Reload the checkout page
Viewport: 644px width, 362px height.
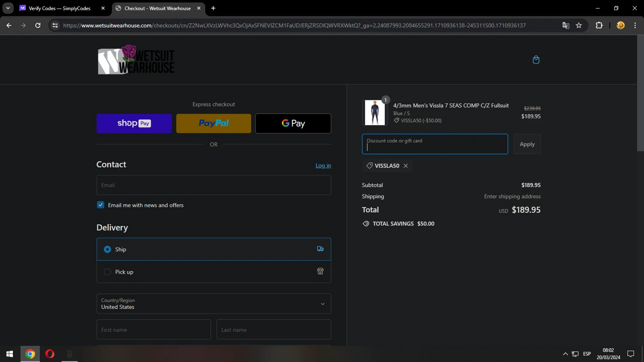pyautogui.click(x=38, y=25)
